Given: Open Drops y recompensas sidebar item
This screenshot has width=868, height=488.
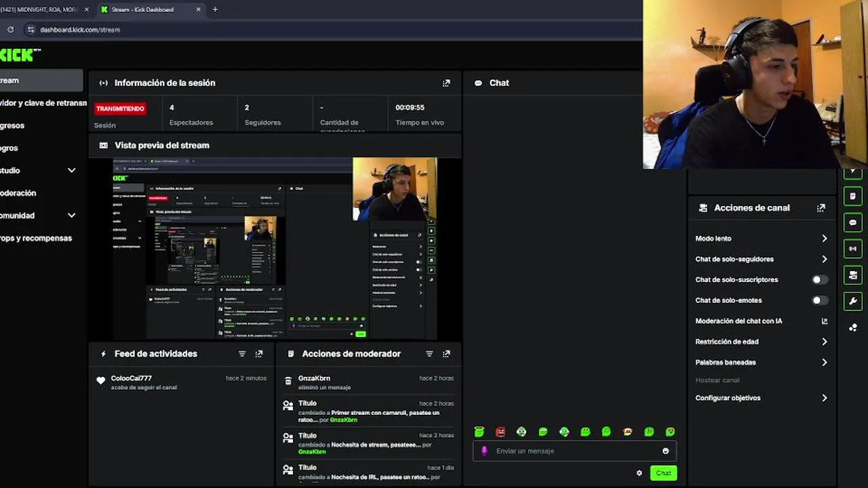Looking at the screenshot, I should (x=36, y=238).
